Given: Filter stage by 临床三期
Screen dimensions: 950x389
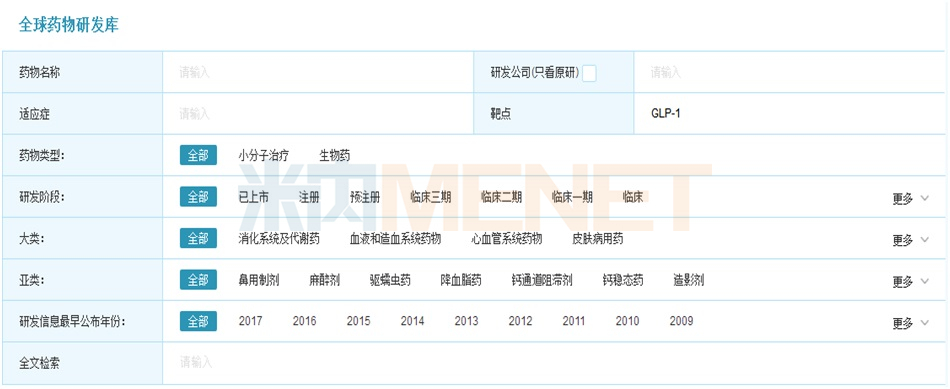Looking at the screenshot, I should click(430, 197).
